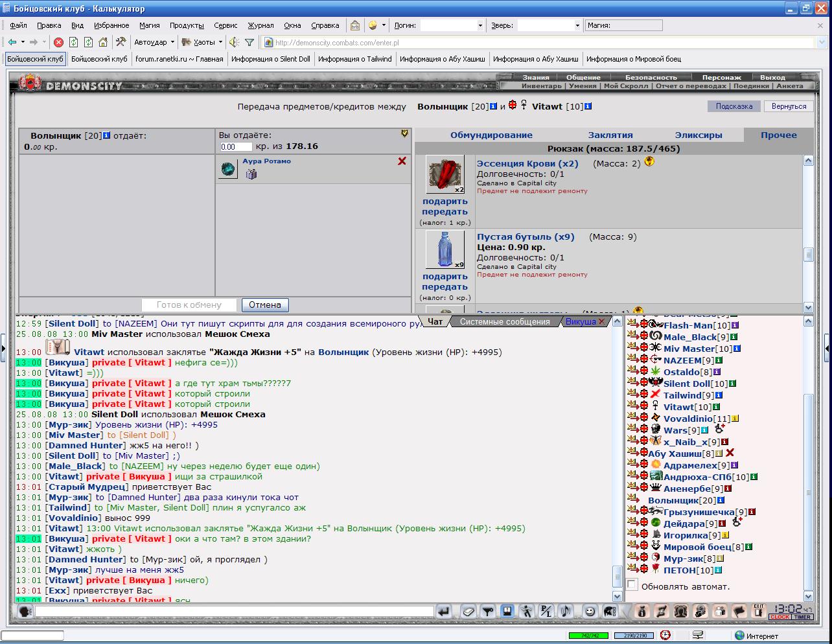832x644 pixels.
Task: Toggle the sound speaker icon in toolbar
Action: 234,42
